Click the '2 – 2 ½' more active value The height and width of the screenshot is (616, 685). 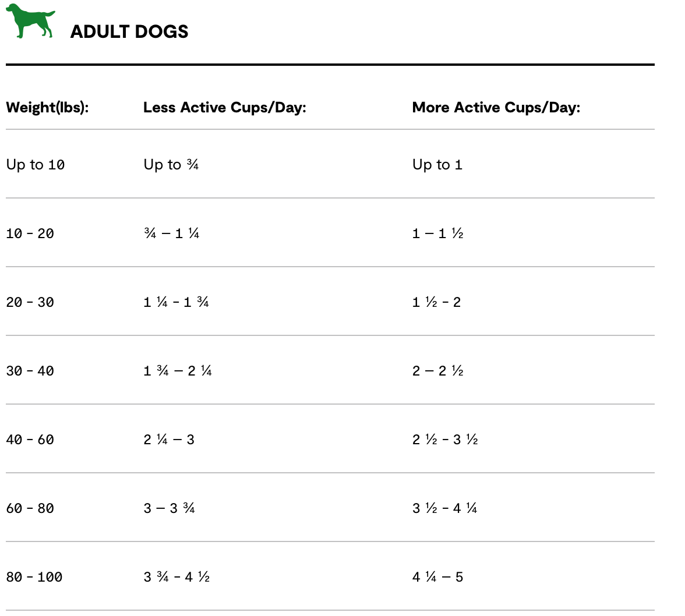[x=437, y=371]
